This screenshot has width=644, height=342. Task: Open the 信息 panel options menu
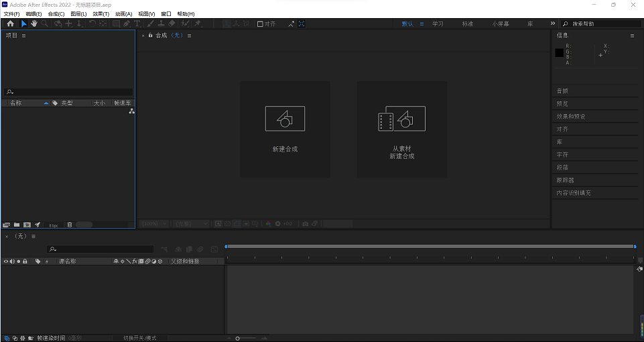tap(632, 36)
